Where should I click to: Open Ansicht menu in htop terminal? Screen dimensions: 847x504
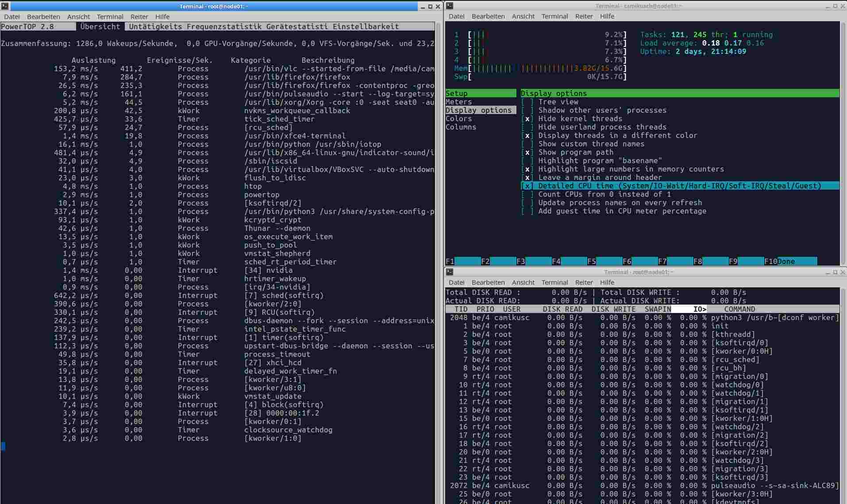point(523,16)
